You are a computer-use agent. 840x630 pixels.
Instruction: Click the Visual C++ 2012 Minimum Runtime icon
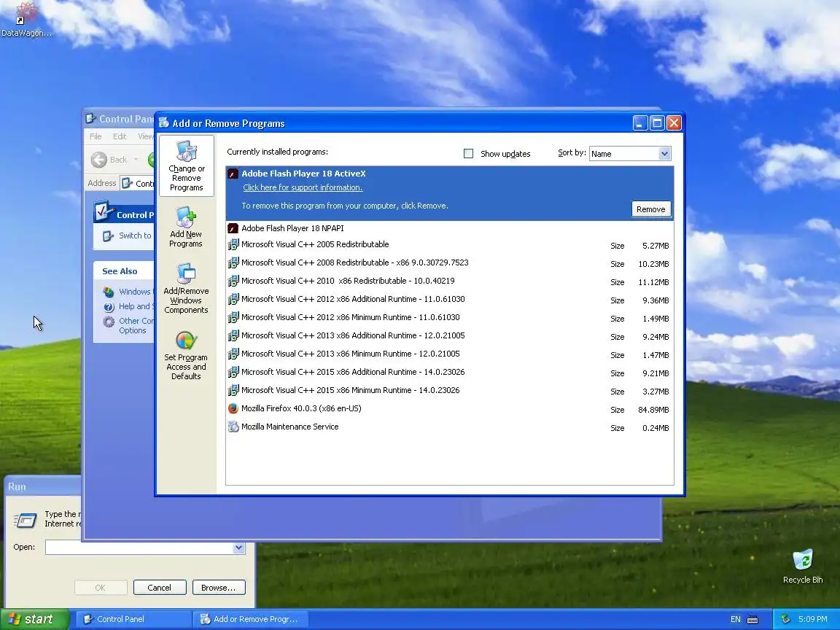click(x=233, y=318)
